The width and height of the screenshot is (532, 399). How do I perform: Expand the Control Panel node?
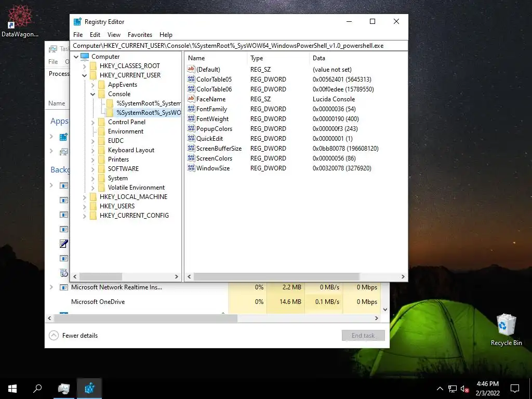click(x=92, y=122)
